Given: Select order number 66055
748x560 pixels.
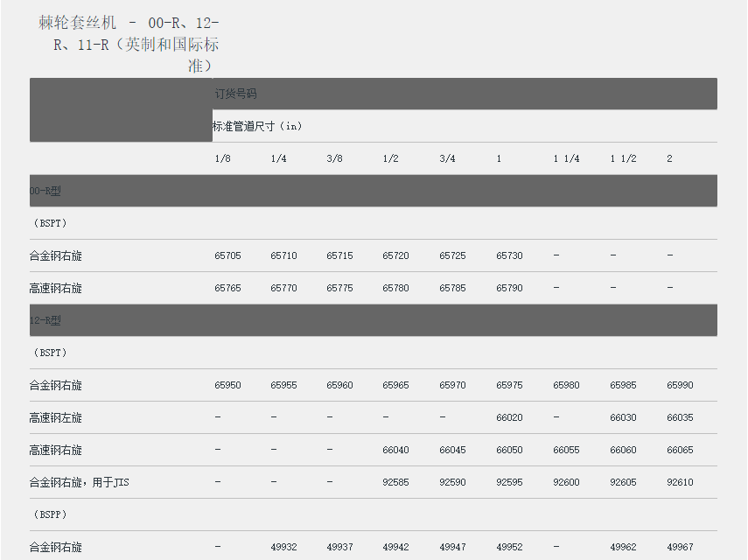Looking at the screenshot, I should (x=566, y=450).
